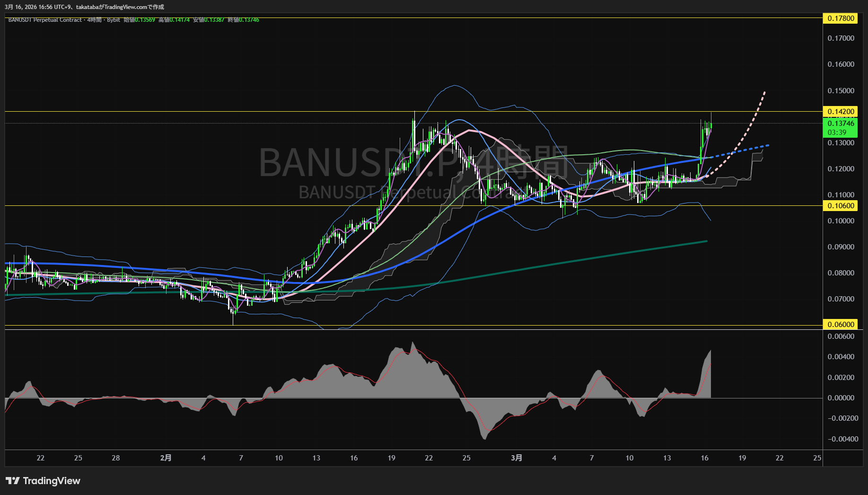This screenshot has height=495, width=868.
Task: Click the BANUSDT Perpetual Contract symbol title
Action: 45,20
